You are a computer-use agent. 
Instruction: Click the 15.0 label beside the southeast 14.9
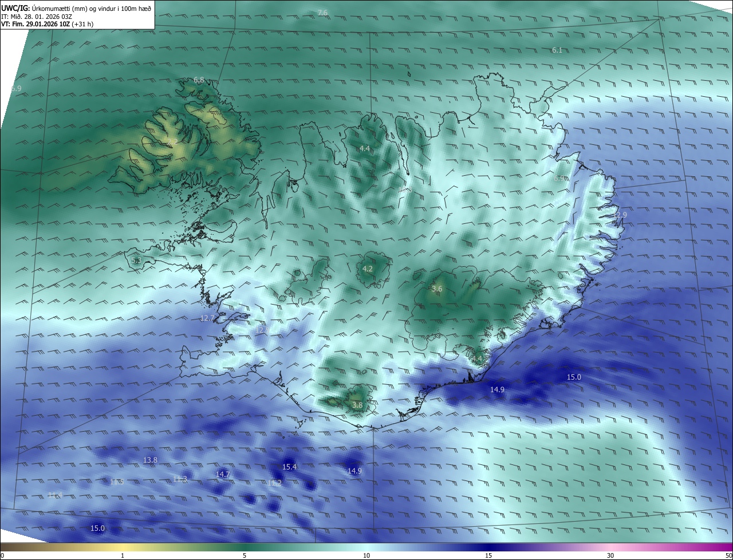coord(574,377)
